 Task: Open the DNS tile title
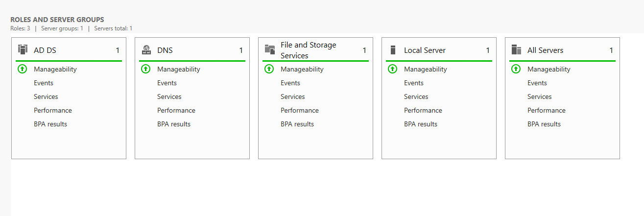(165, 50)
